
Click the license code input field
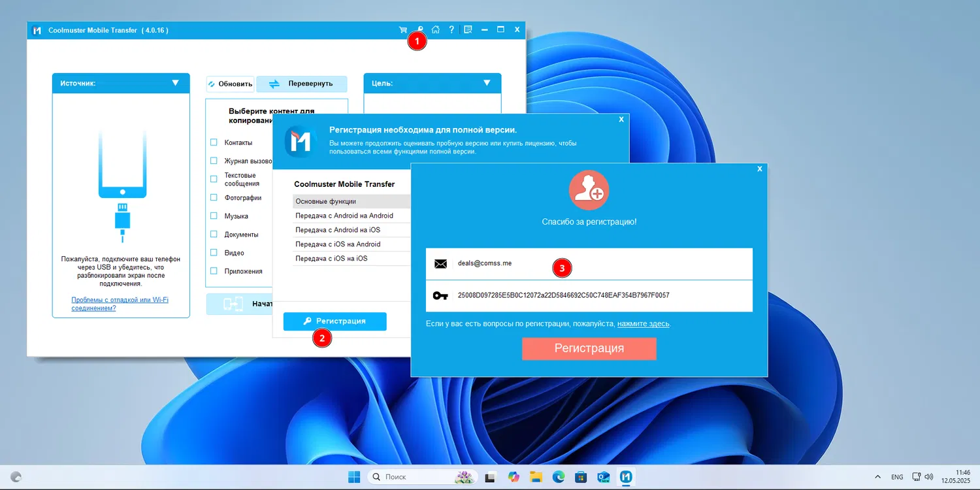click(589, 296)
